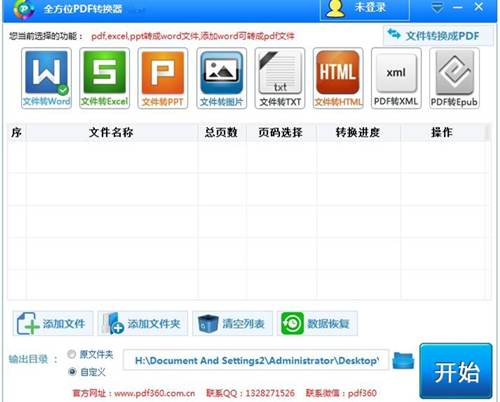The image size is (500, 402).
Task: Select the 文件转Word conversion icon
Action: coord(46,78)
